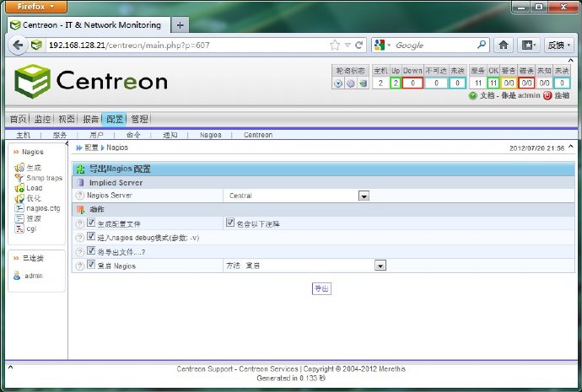Screen dimensions: 582x392
Task: Open the Google search engine selector dropdown
Action: point(382,46)
